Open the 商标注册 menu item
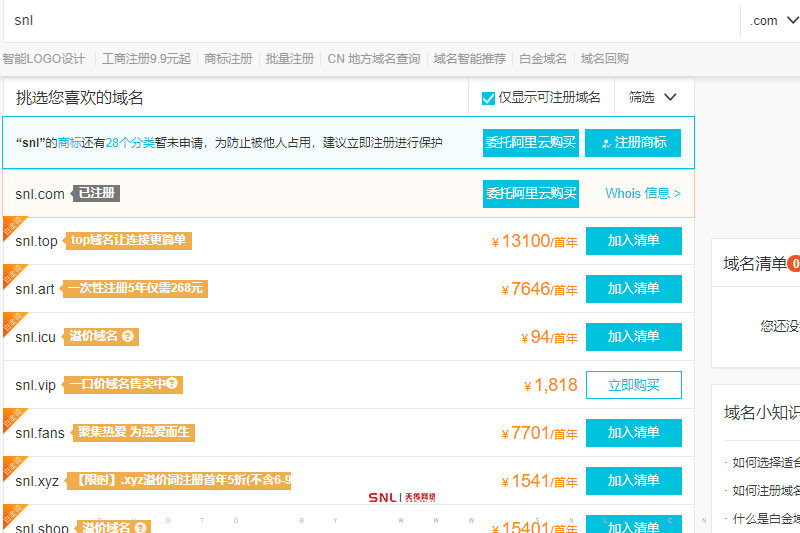The width and height of the screenshot is (800, 533). 228,59
